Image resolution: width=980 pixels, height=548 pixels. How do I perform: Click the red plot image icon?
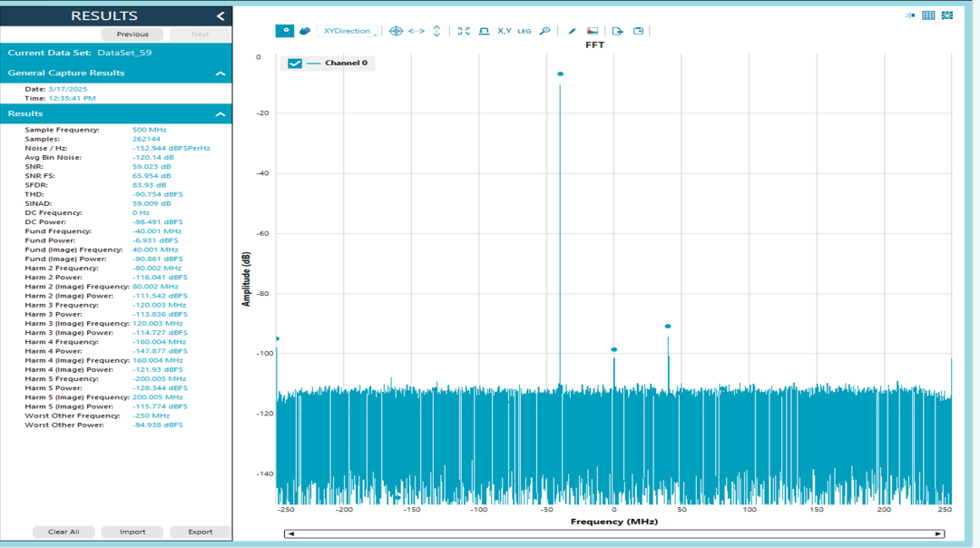click(593, 31)
